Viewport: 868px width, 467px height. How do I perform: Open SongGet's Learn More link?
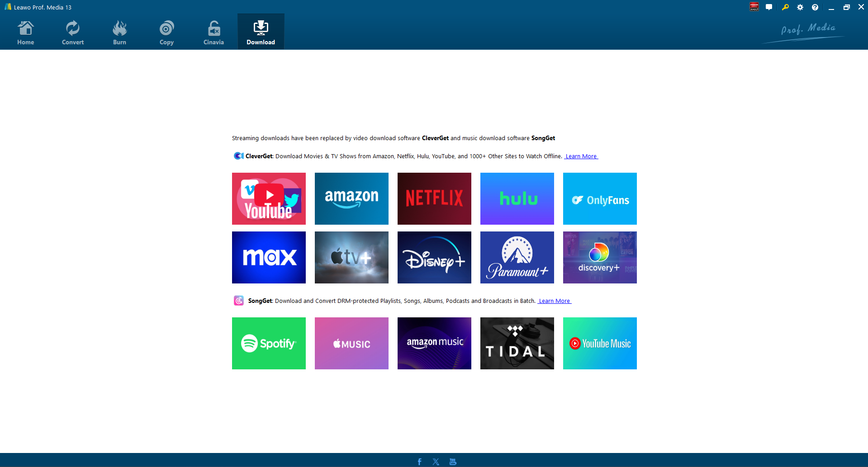[x=555, y=301]
